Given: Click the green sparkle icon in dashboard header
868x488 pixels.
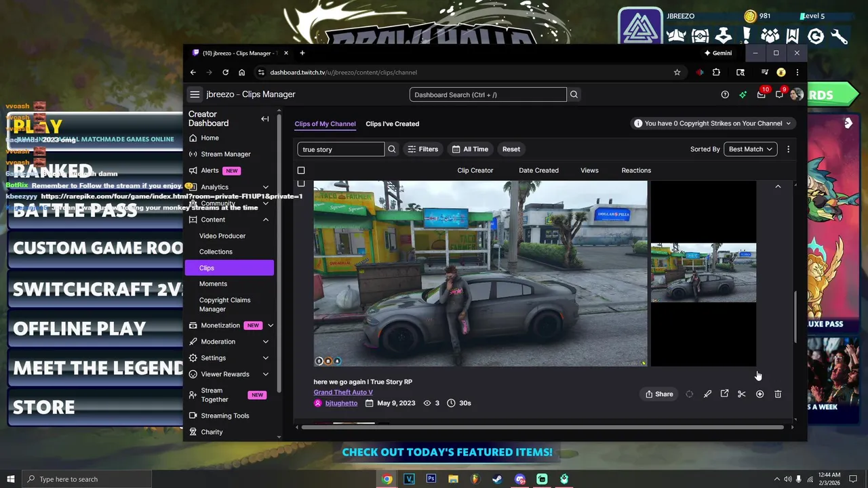Looking at the screenshot, I should [743, 95].
